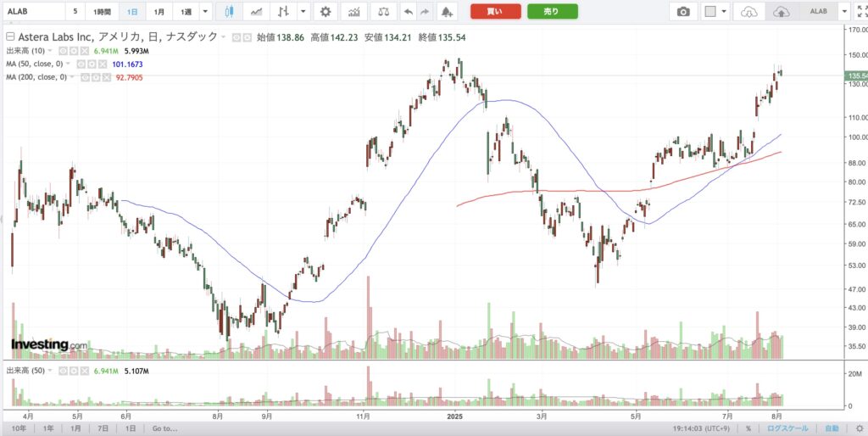Expand MA (50, close, 0) menu arrow
Viewport: 868px width, 436px height.
69,64
